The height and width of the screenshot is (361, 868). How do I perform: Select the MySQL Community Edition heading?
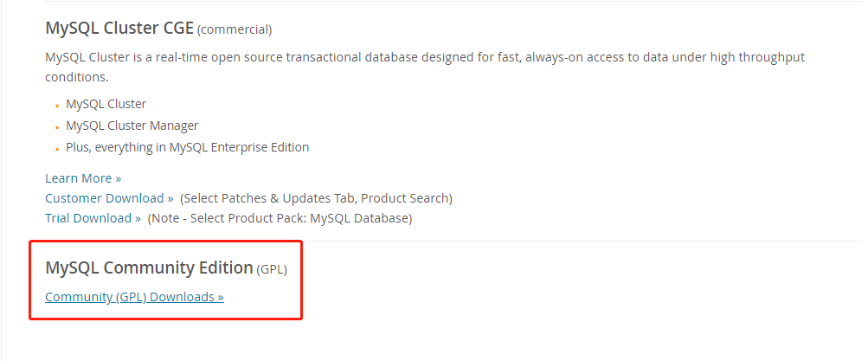pyautogui.click(x=149, y=268)
